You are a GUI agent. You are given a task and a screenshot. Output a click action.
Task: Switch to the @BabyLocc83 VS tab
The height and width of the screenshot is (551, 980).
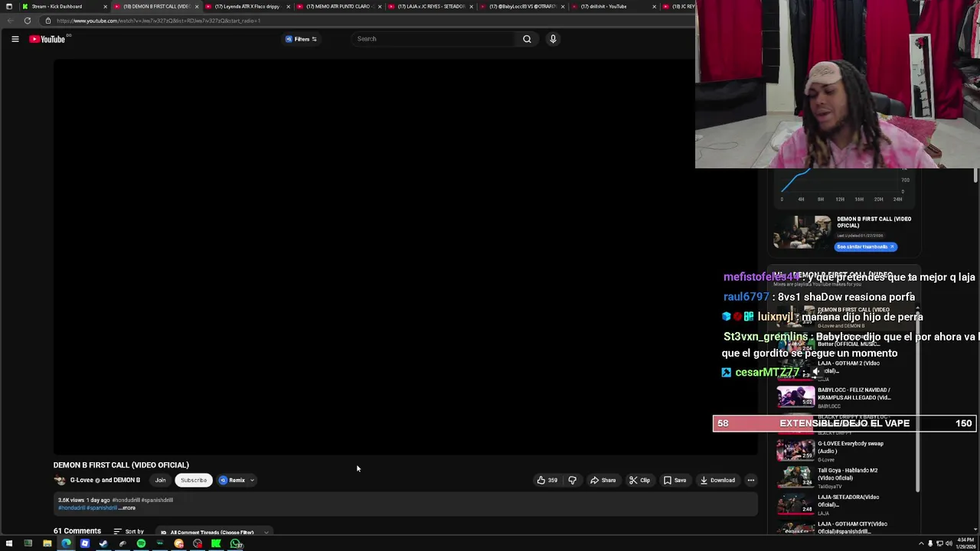[x=523, y=6]
